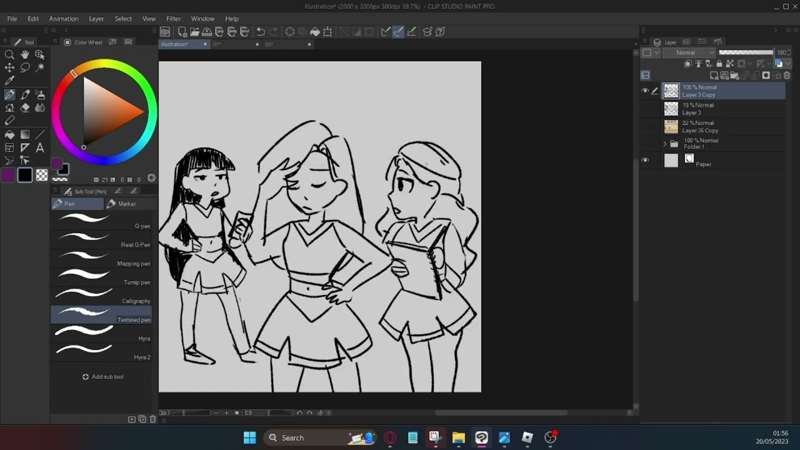
Task: Toggle visibility eye of Paper layer
Action: pos(645,160)
